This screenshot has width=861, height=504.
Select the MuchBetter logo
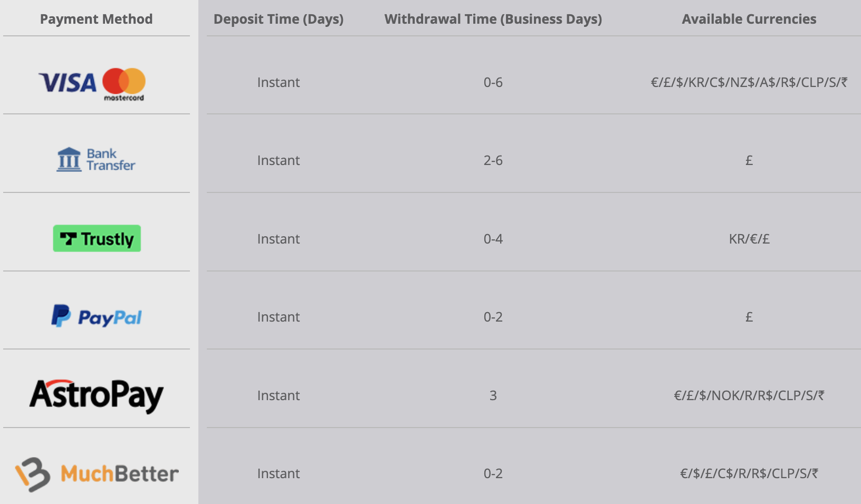click(97, 474)
